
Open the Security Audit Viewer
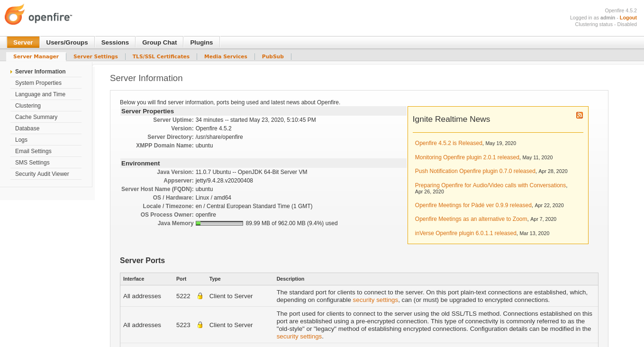(x=42, y=174)
